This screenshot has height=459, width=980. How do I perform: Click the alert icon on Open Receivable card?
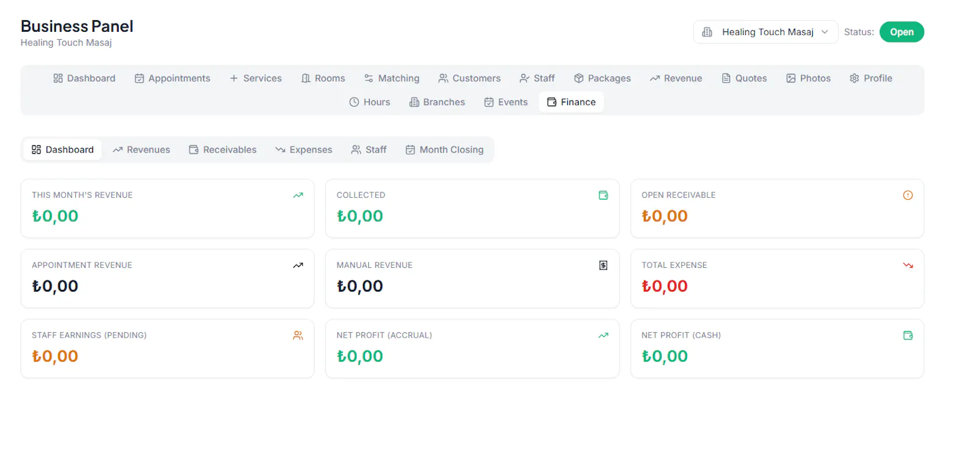pos(908,195)
